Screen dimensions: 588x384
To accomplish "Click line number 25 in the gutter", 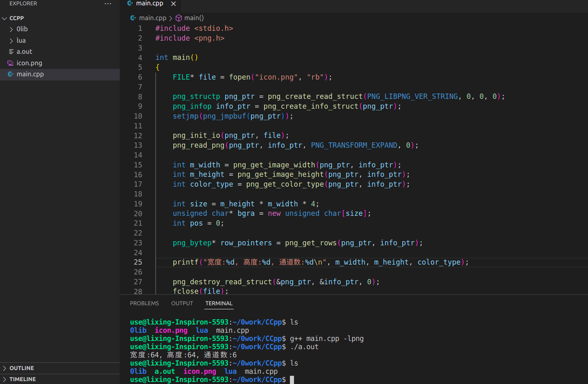I will click(138, 262).
